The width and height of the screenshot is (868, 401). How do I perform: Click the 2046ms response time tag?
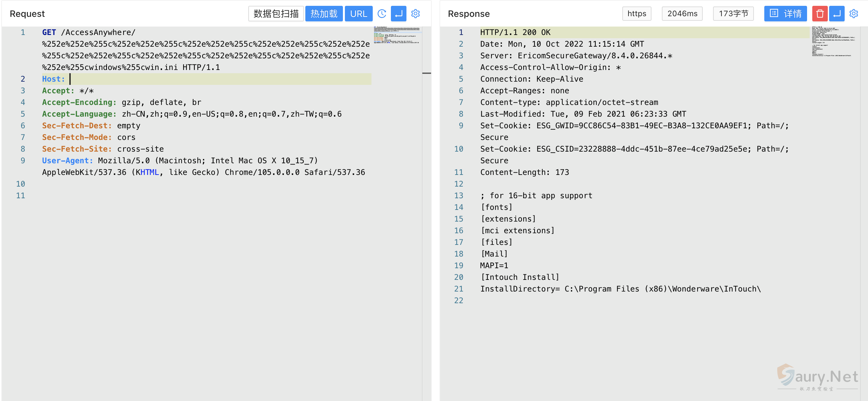tap(682, 14)
